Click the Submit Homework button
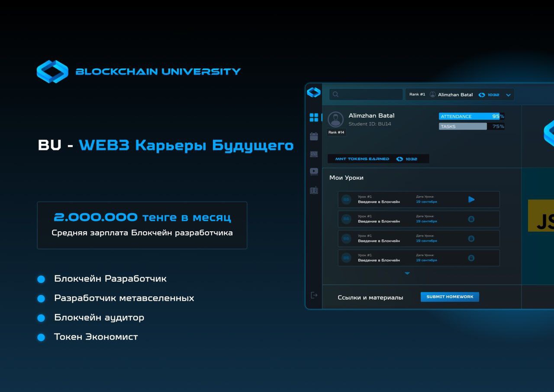The image size is (554, 392). pyautogui.click(x=450, y=297)
